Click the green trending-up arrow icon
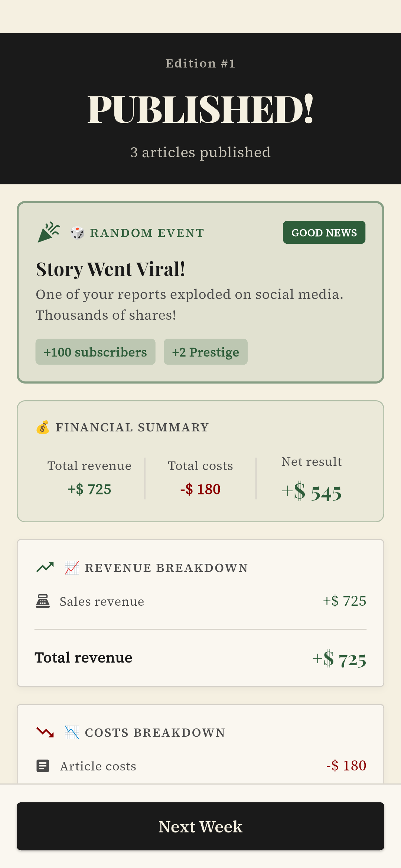 [45, 567]
